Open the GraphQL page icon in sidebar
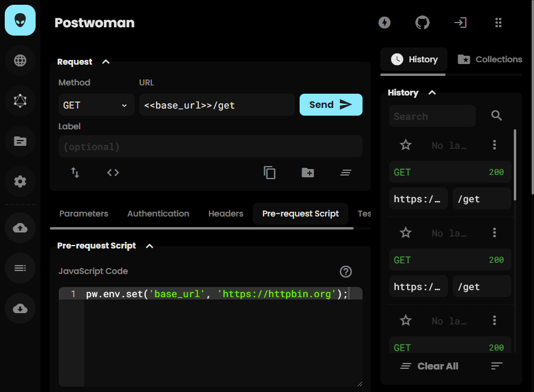Screen dimensions: 534x392 click(x=20, y=101)
